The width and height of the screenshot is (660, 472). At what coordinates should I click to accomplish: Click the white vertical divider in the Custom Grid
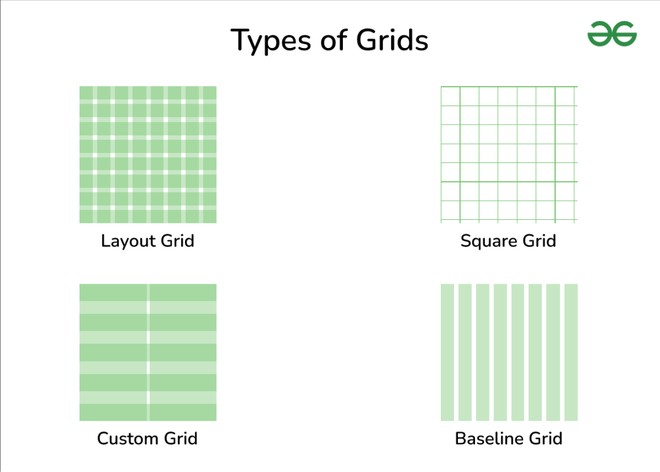148,352
